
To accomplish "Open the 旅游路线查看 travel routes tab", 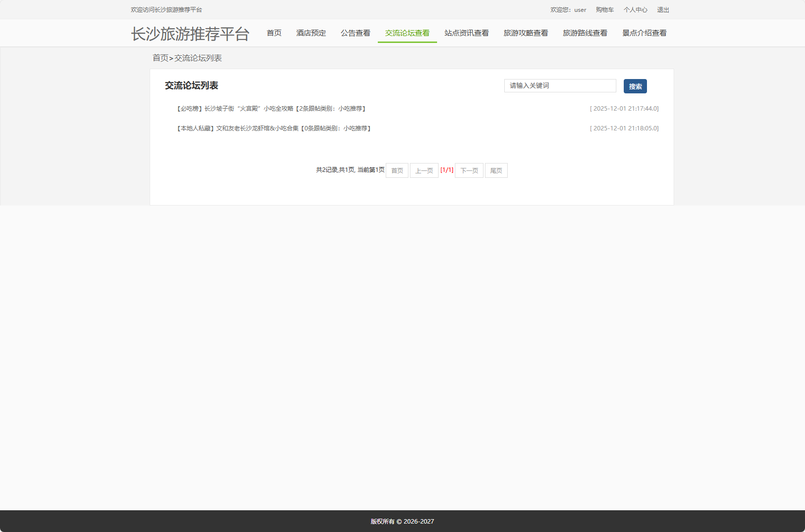I will (585, 33).
